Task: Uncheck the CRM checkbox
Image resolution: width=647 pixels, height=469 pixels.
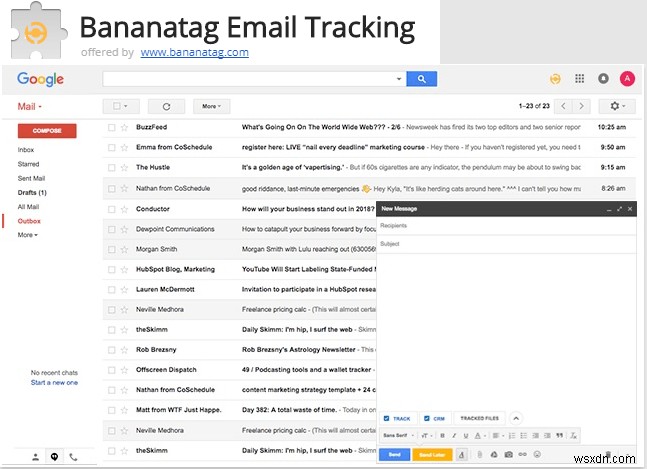Action: click(x=427, y=418)
